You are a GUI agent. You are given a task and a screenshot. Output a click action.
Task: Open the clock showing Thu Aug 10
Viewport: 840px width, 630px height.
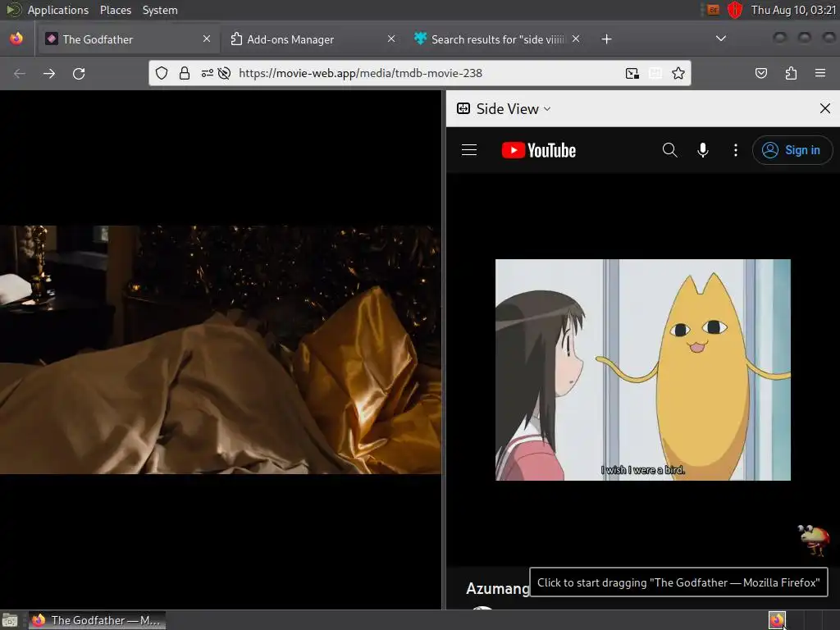(x=793, y=10)
